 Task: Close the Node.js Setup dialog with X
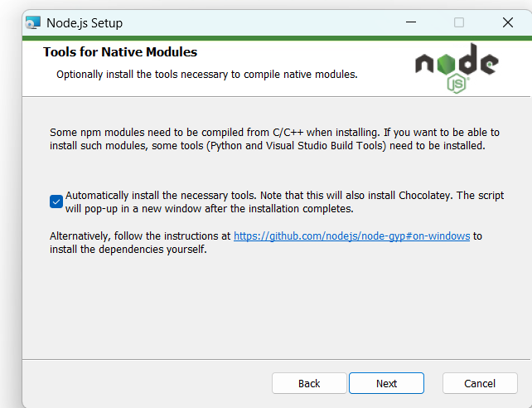(x=508, y=22)
